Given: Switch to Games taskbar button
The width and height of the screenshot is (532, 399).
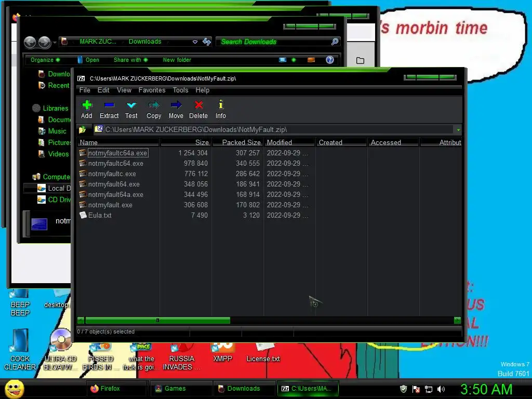Looking at the screenshot, I should tap(180, 389).
